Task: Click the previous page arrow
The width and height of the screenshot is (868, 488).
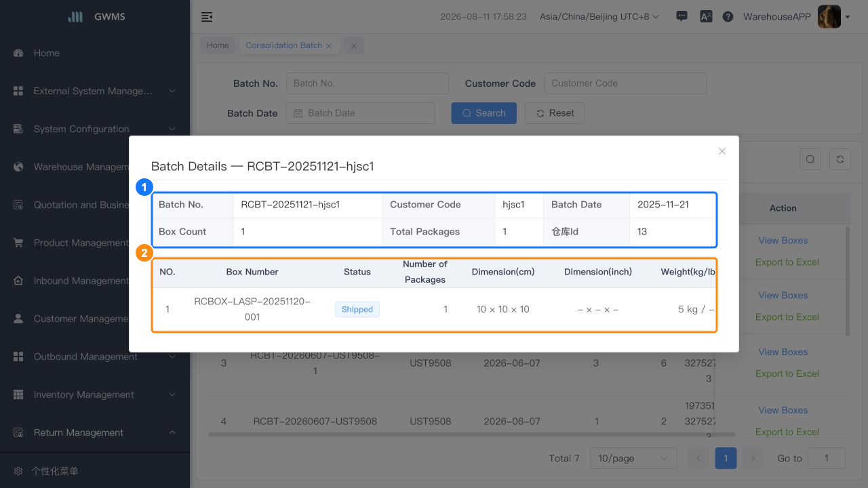Action: pyautogui.click(x=698, y=458)
